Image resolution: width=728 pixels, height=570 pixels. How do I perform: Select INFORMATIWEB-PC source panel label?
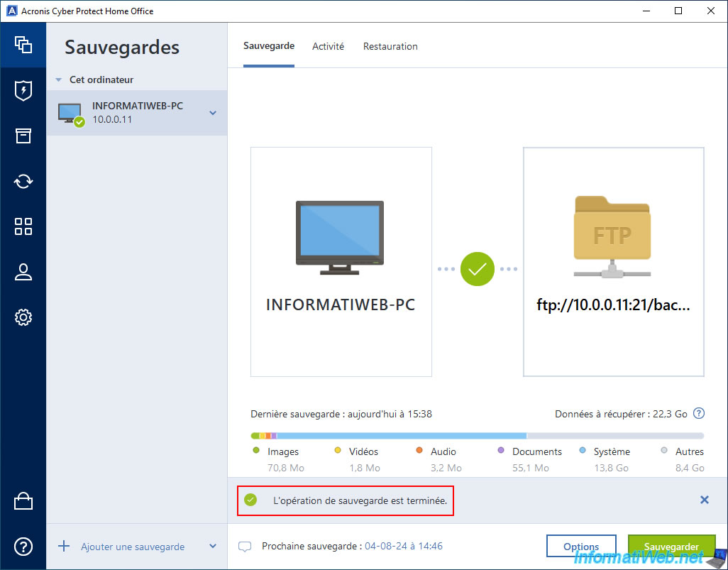[x=341, y=305]
